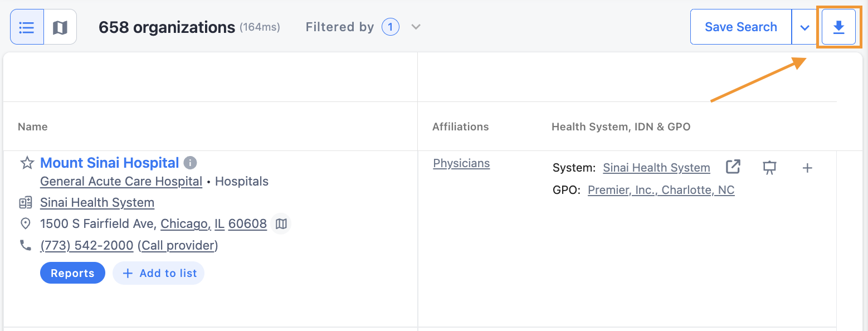
Task: Click the map icon next to zip 60608
Action: pyautogui.click(x=281, y=223)
